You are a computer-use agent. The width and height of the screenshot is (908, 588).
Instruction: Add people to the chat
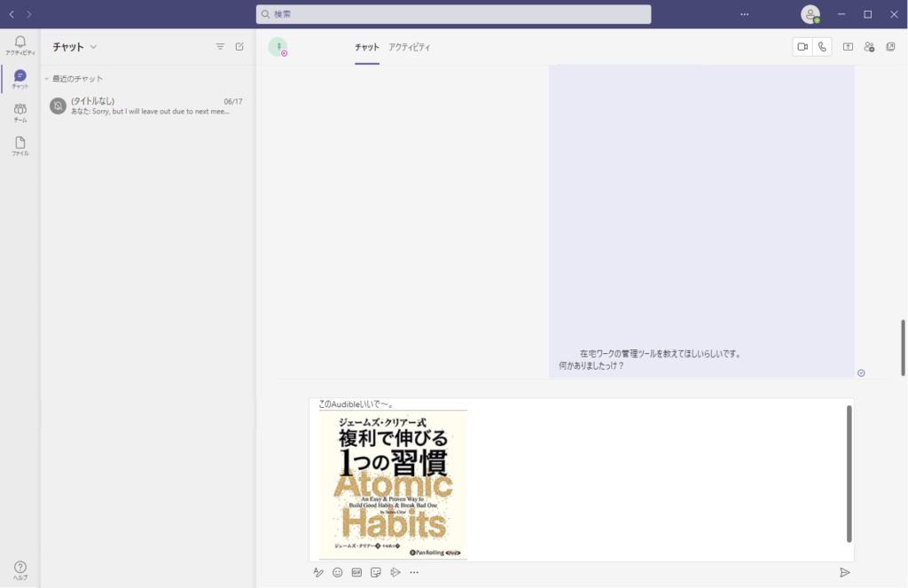pyautogui.click(x=869, y=47)
